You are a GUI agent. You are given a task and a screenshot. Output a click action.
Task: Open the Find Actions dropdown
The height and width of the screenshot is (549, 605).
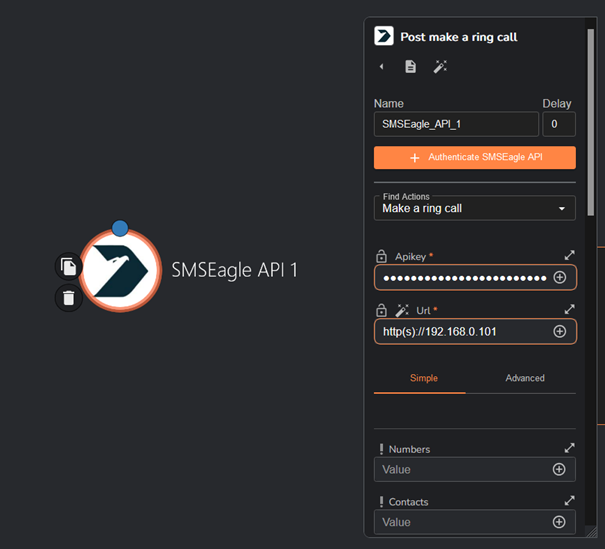point(475,208)
